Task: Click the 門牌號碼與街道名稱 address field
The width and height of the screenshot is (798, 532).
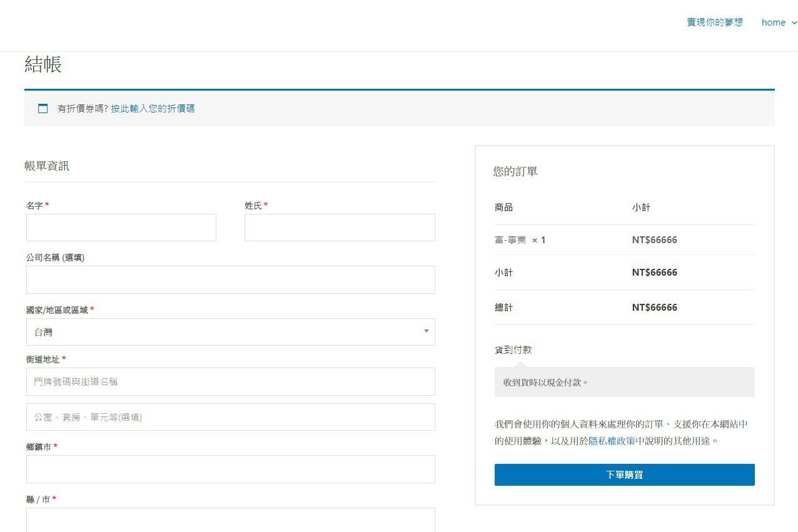Action: pyautogui.click(x=230, y=381)
